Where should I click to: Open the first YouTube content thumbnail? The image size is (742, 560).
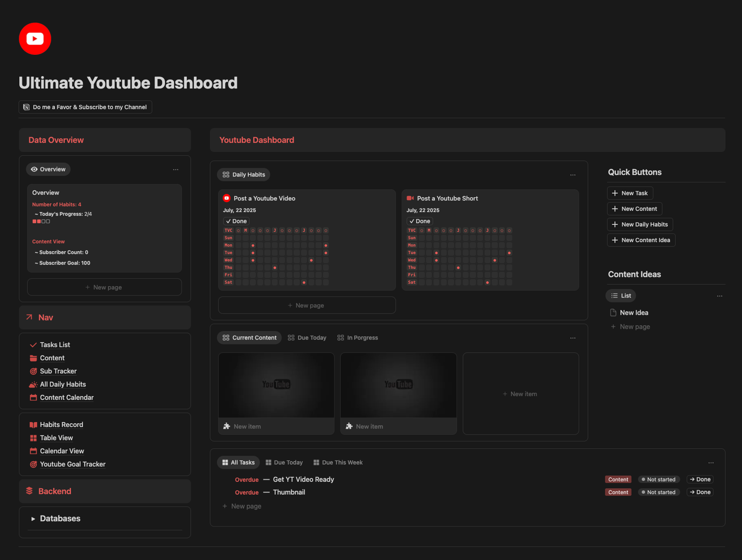pos(276,385)
